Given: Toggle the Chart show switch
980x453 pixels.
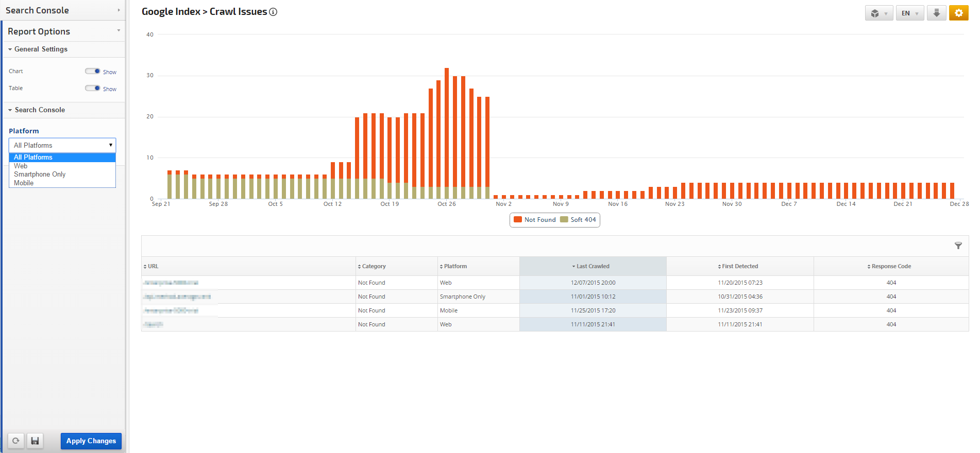Looking at the screenshot, I should click(93, 72).
